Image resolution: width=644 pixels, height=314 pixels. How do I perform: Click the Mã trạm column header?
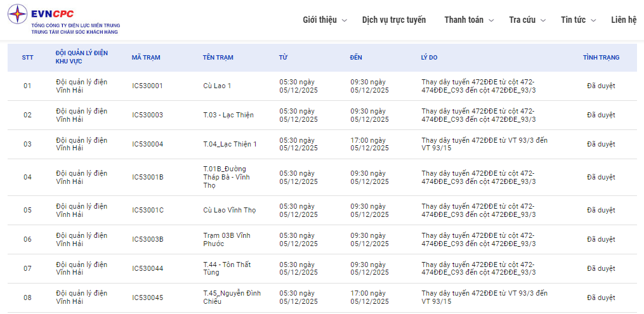coord(146,58)
